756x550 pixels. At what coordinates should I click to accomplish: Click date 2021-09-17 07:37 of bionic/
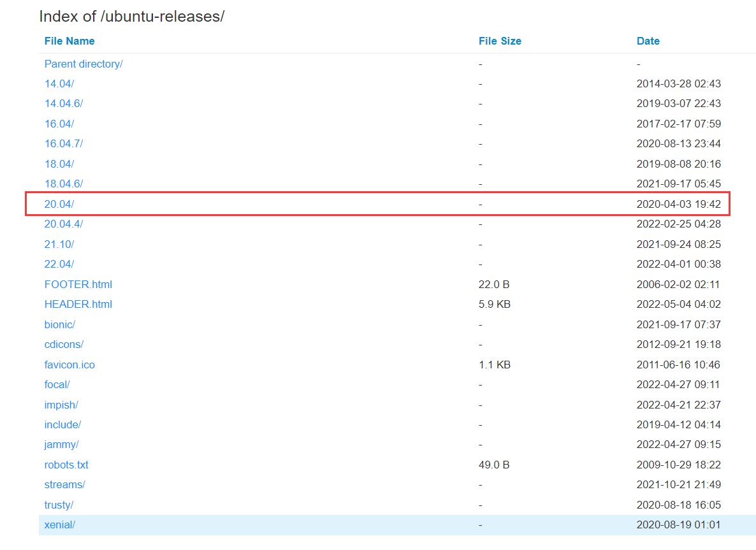point(678,324)
